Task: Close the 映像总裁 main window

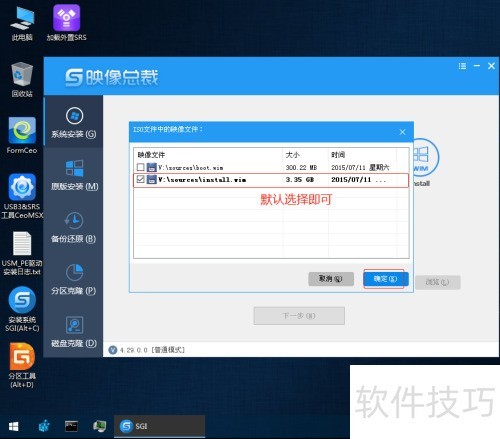Action: pyautogui.click(x=491, y=66)
